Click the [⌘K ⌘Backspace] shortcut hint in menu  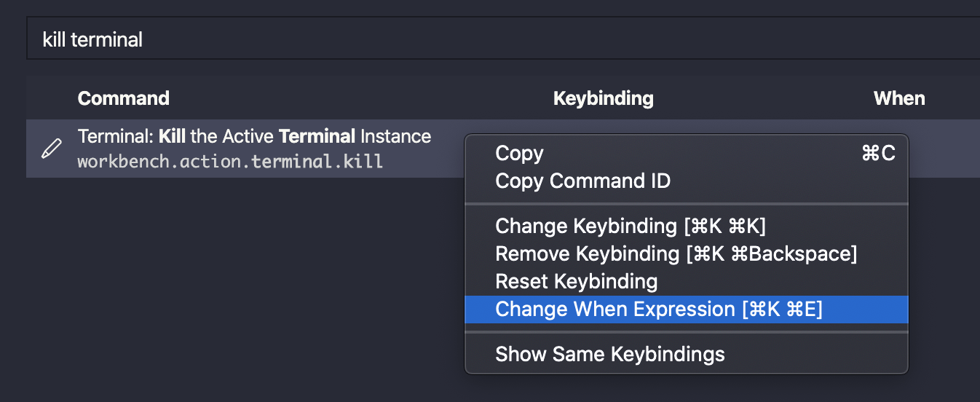point(771,254)
